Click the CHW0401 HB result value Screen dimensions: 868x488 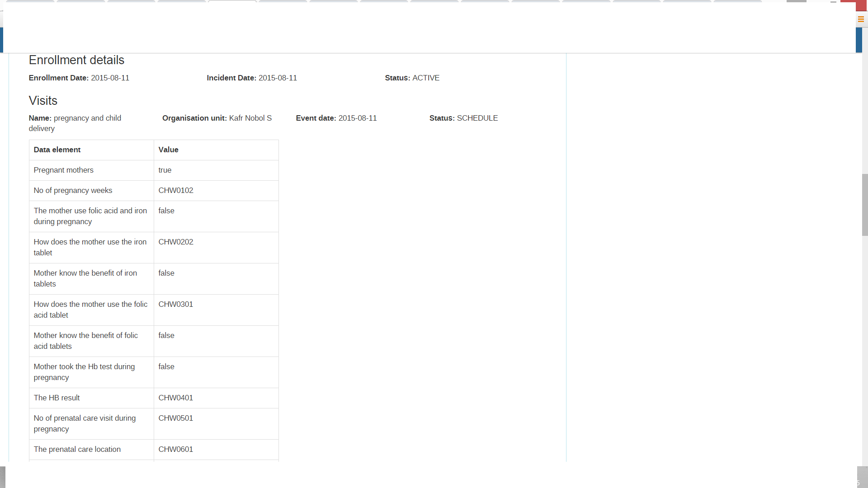coord(175,398)
